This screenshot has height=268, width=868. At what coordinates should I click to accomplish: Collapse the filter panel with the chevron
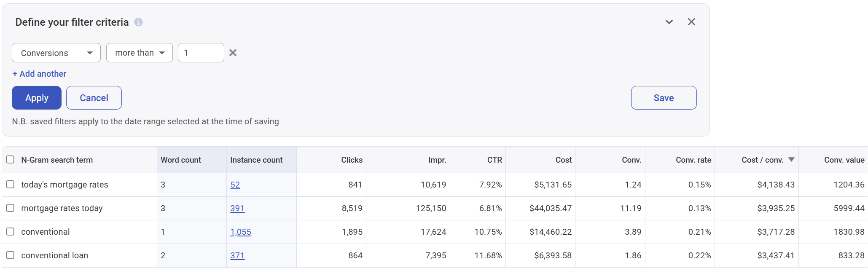click(x=669, y=22)
